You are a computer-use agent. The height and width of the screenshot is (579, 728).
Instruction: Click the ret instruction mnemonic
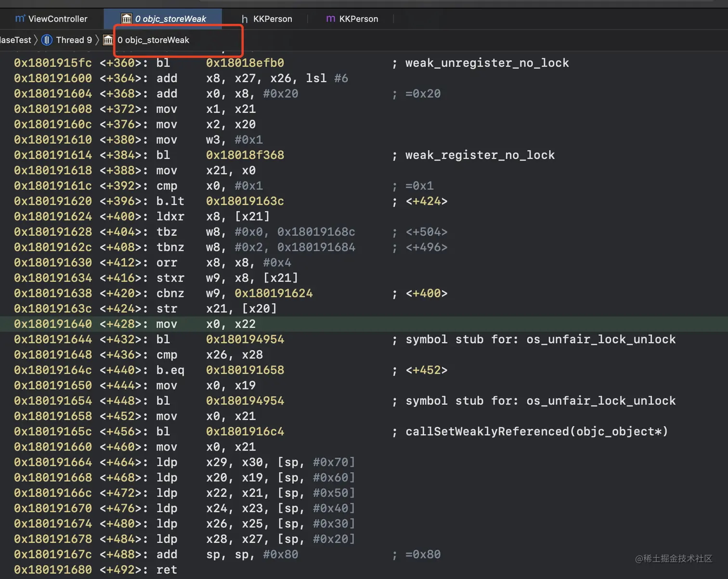(167, 570)
